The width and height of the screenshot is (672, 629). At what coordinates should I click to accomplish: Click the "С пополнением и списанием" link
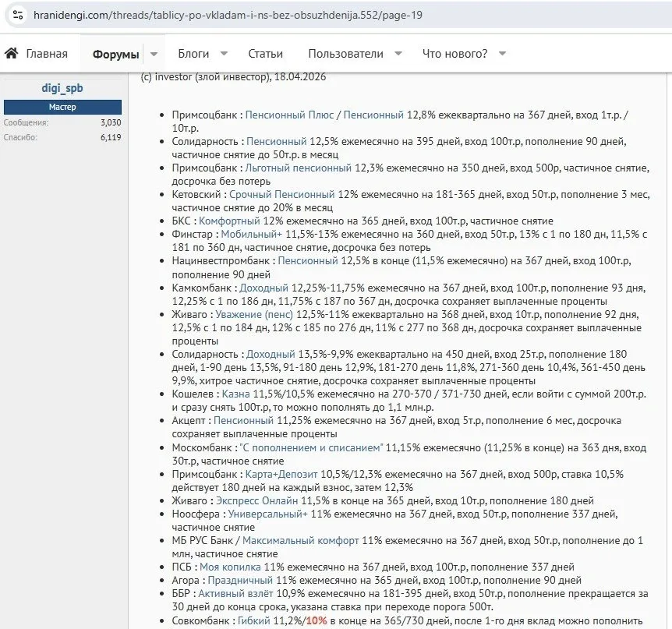click(311, 447)
